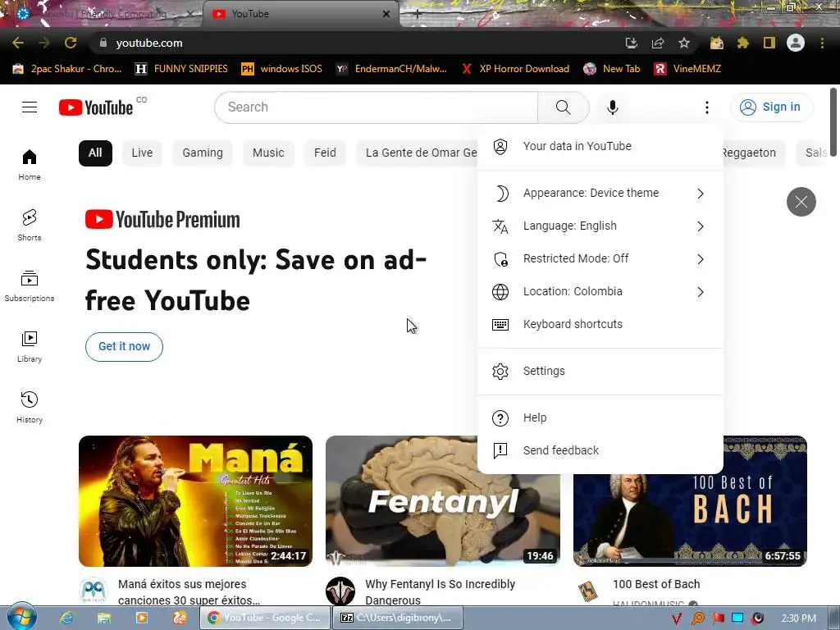Open History in the sidebar

[30, 407]
